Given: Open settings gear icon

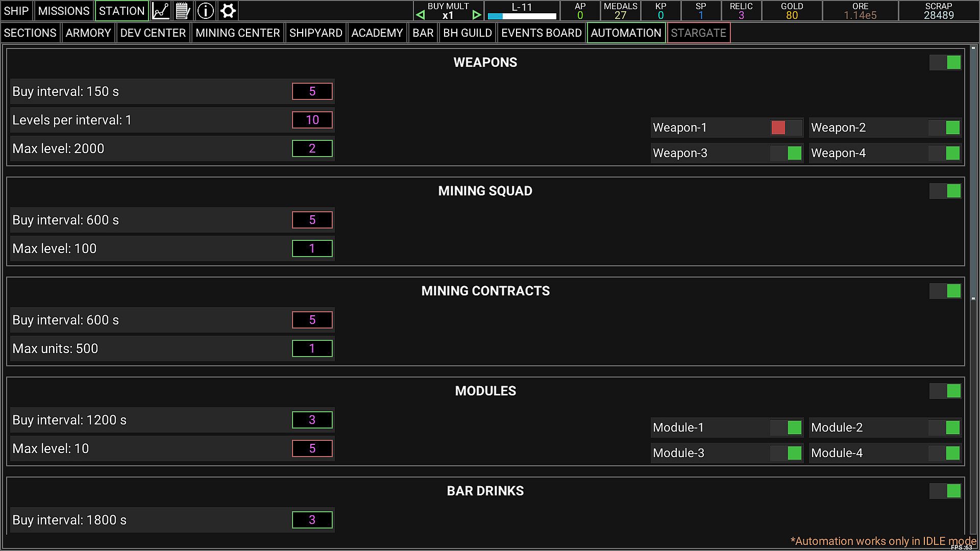Looking at the screenshot, I should point(228,11).
